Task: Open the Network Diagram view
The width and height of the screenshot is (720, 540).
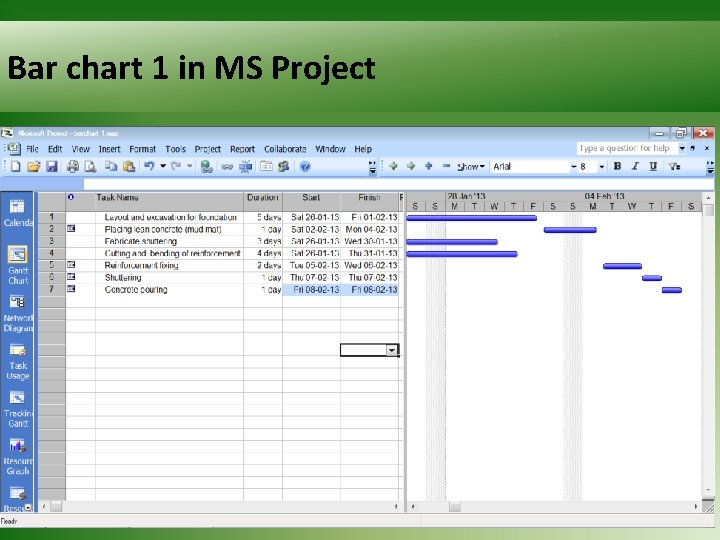Action: point(17,314)
